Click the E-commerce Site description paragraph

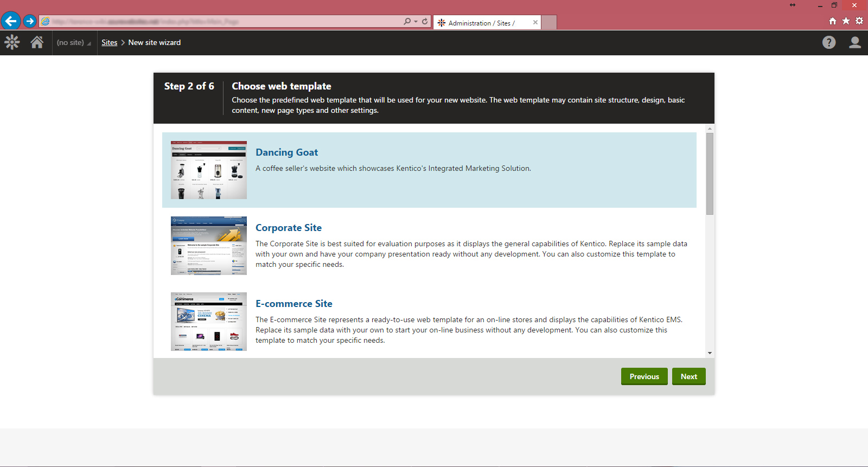(x=469, y=330)
